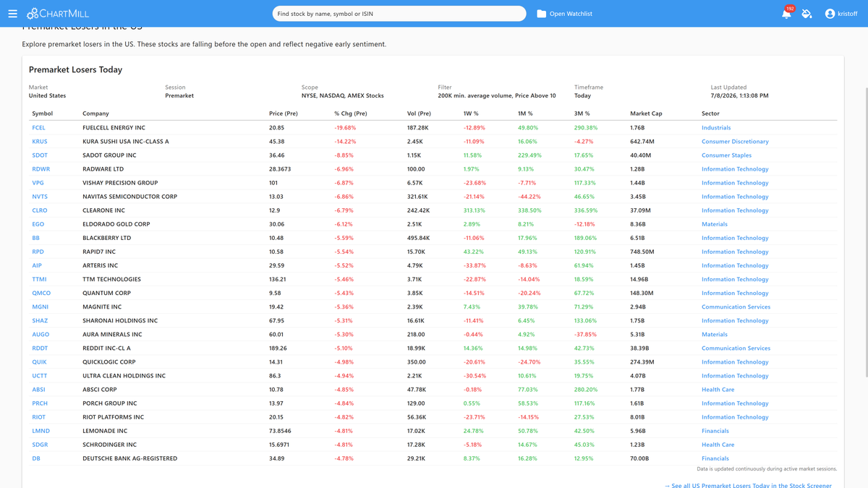The image size is (868, 488).
Task: Click the Price (Pre) column header
Action: [x=284, y=114]
